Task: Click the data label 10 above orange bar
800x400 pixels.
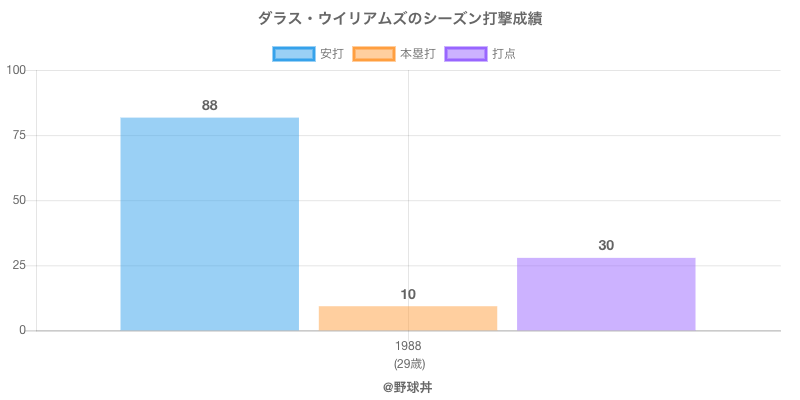Action: click(408, 294)
